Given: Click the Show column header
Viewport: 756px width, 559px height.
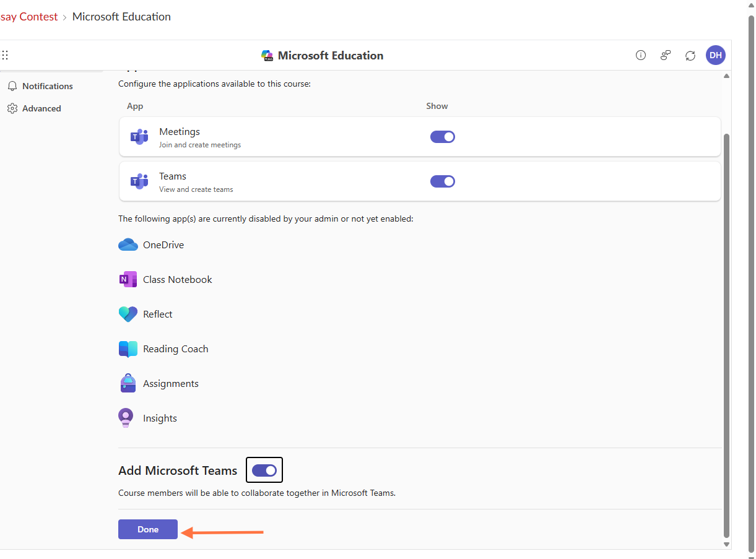Looking at the screenshot, I should (x=437, y=106).
